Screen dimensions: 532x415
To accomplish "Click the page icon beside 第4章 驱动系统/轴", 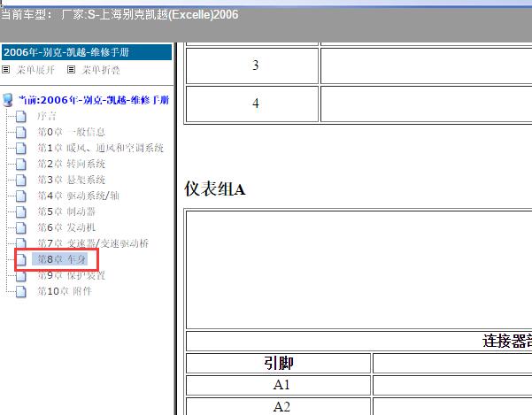I will coord(21,196).
